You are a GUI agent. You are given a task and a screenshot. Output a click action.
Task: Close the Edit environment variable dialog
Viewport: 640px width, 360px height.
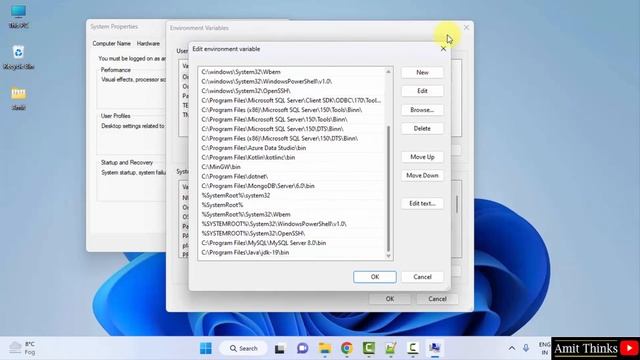[x=443, y=49]
